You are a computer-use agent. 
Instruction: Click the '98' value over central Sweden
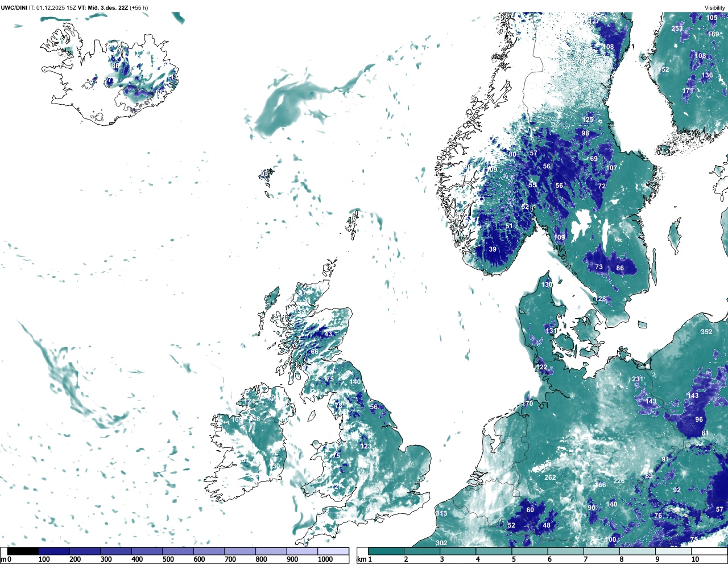[585, 133]
